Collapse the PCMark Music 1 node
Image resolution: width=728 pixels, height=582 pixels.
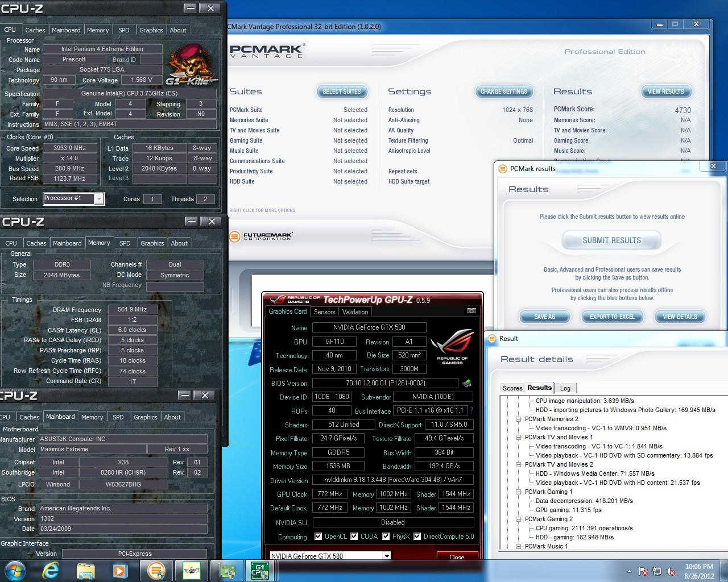click(x=519, y=546)
